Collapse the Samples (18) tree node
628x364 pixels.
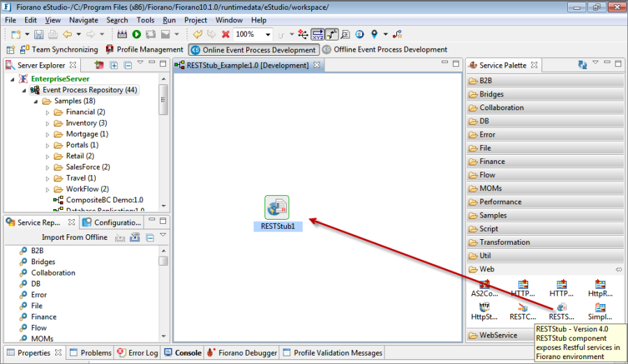pos(36,101)
